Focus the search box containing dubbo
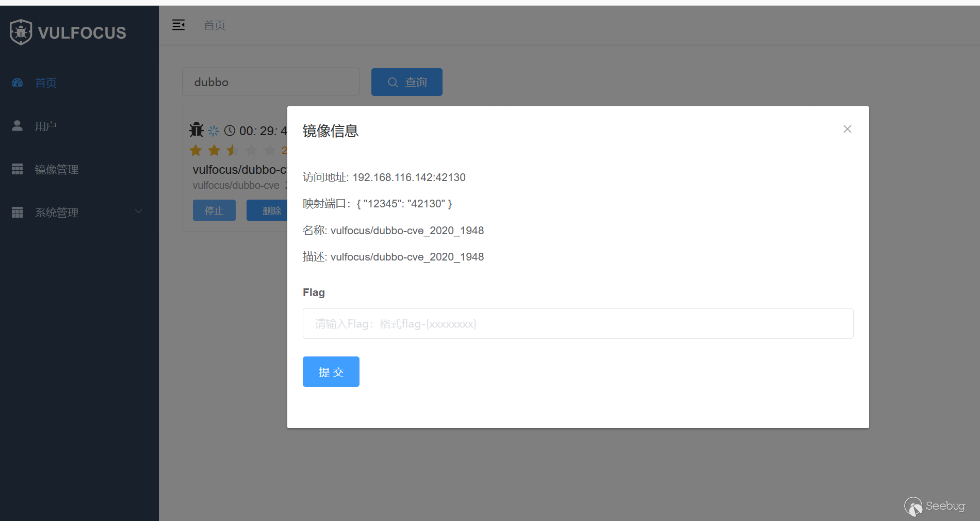The width and height of the screenshot is (980, 521). click(x=271, y=82)
